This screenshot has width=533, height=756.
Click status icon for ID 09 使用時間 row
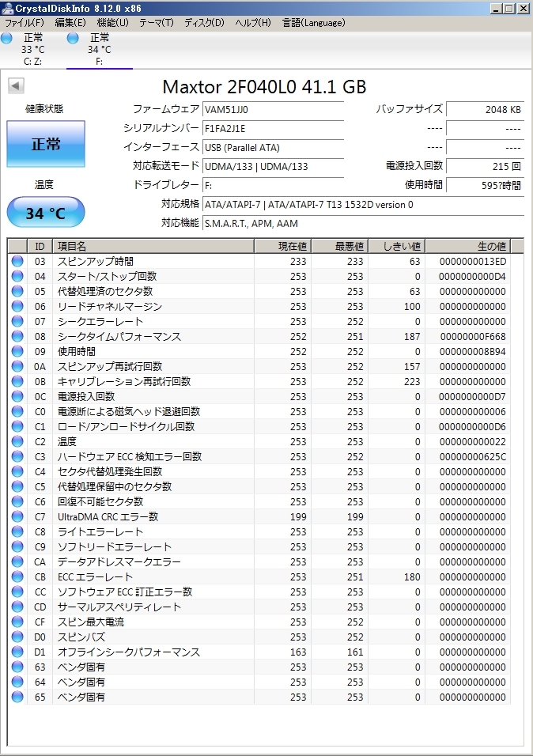coord(17,351)
